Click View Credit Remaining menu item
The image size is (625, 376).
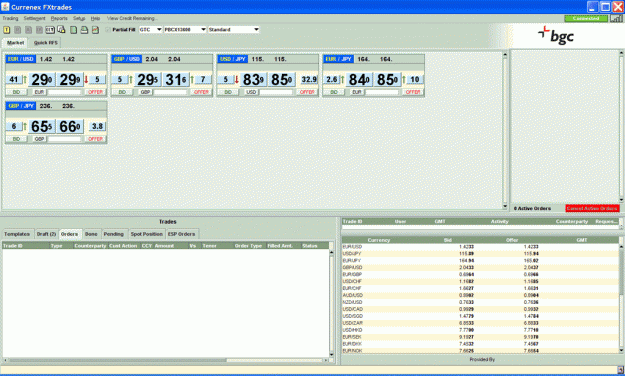132,18
